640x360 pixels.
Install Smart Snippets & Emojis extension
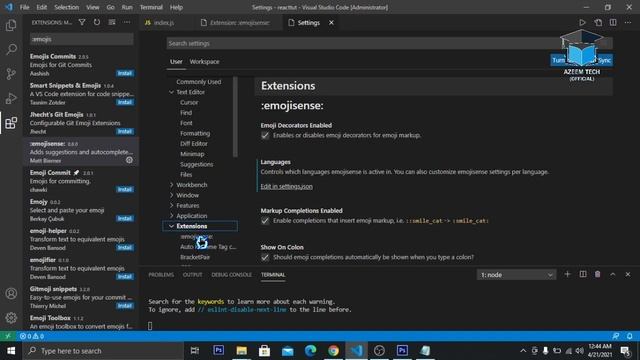tap(125, 102)
